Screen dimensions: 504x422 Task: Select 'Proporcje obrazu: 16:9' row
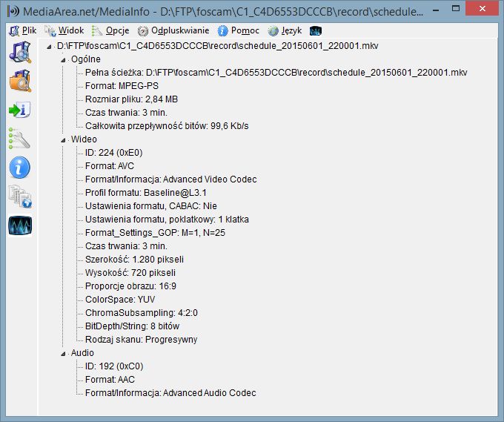pos(131,286)
